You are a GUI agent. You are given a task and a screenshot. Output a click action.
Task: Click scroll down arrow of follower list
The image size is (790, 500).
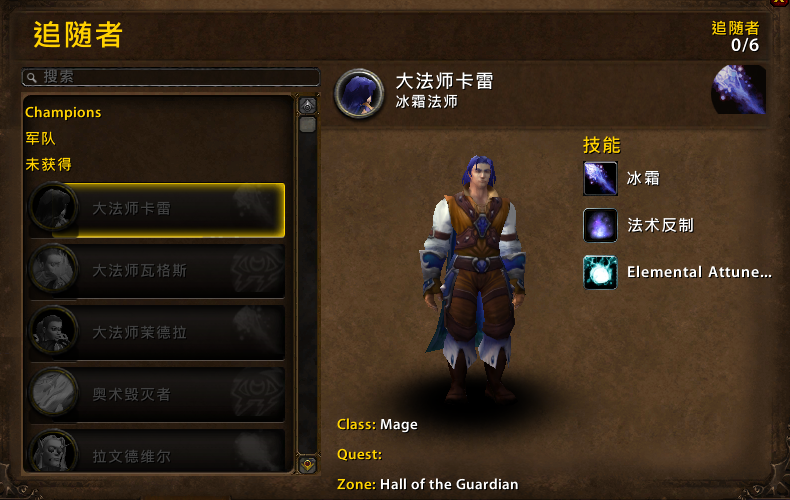click(307, 464)
